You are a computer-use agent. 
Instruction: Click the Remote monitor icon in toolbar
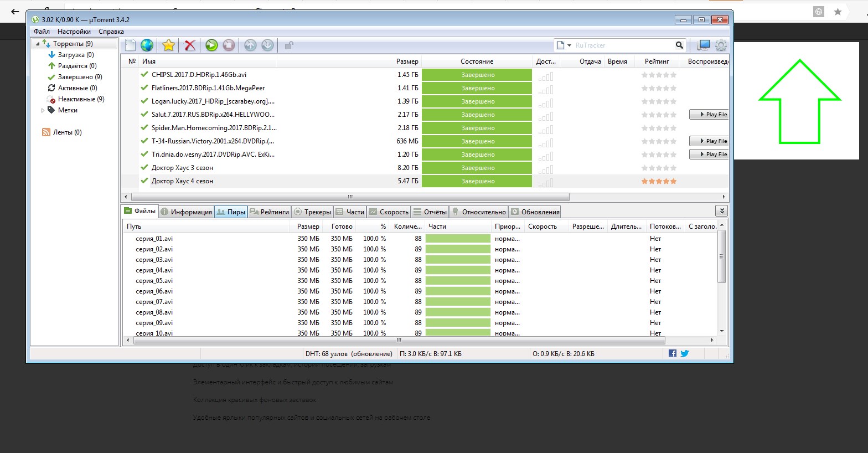point(704,45)
